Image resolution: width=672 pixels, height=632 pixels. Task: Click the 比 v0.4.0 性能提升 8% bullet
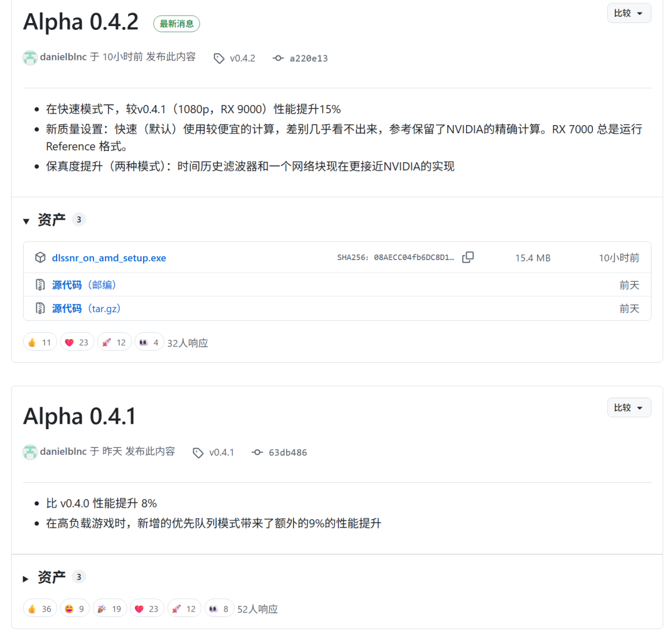101,503
